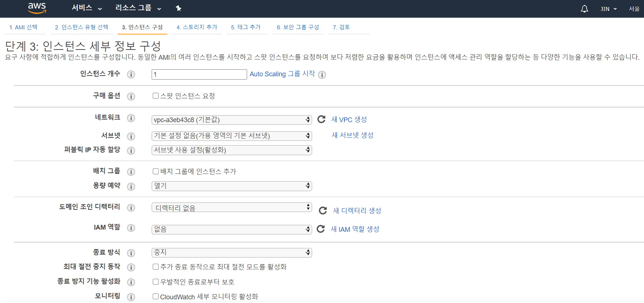Go to step 4. 스토리지 추가 tab
Screen dimensions: 644x303
[x=197, y=27]
